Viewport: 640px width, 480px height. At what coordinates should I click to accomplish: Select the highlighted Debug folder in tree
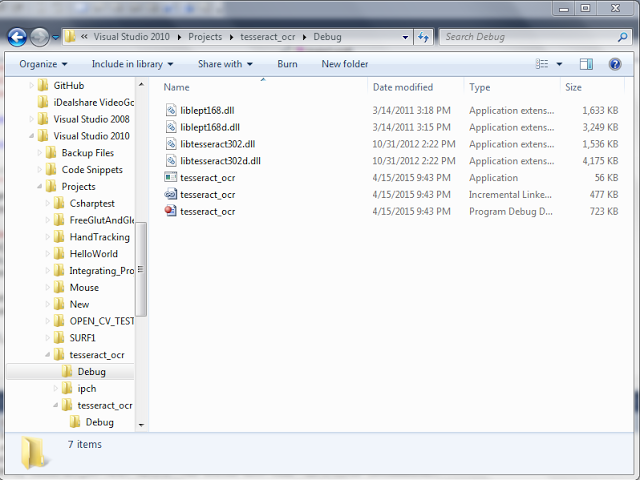coord(91,372)
